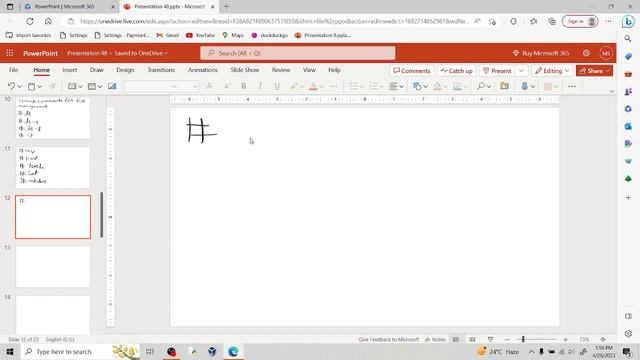This screenshot has height=360, width=640.
Task: Click the folder icon in ribbon
Action: click(x=504, y=86)
